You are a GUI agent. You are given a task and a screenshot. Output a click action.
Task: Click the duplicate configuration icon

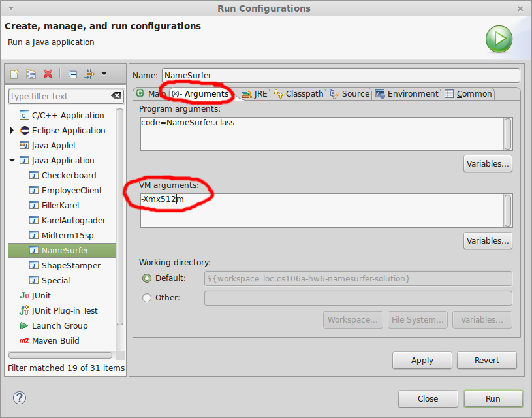tap(31, 74)
